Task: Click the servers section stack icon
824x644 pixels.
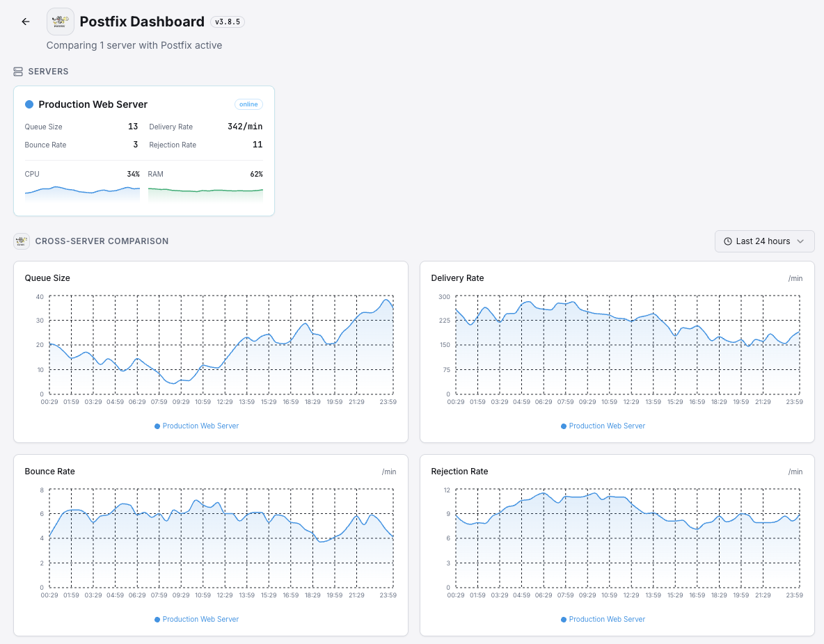Action: [18, 72]
